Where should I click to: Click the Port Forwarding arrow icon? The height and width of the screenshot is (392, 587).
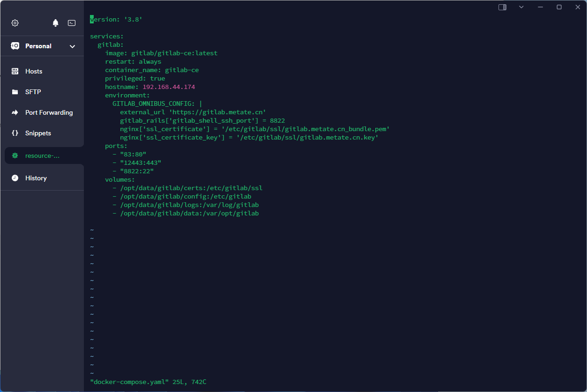pyautogui.click(x=15, y=112)
